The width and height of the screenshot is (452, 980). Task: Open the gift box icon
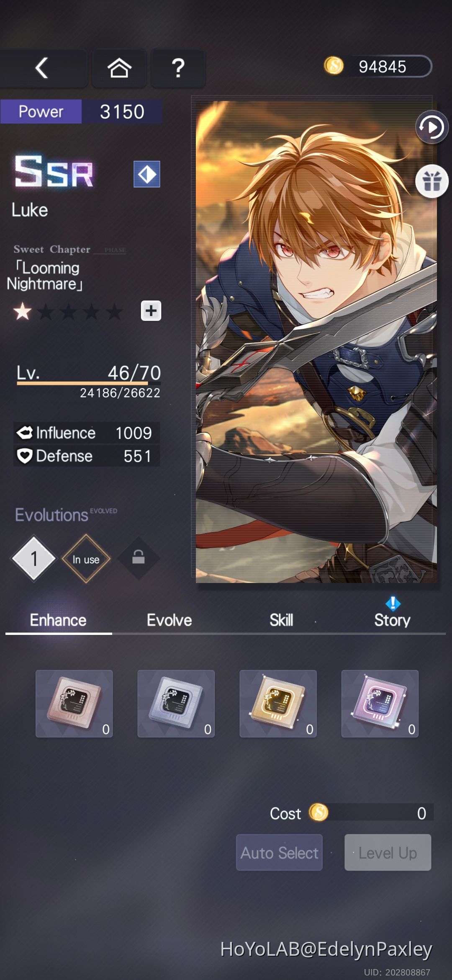coord(431,182)
